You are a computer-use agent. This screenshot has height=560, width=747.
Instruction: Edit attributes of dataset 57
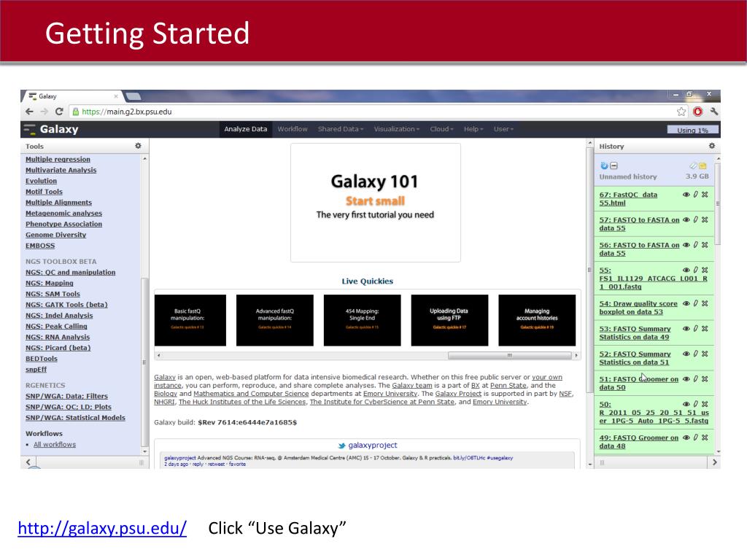[695, 219]
